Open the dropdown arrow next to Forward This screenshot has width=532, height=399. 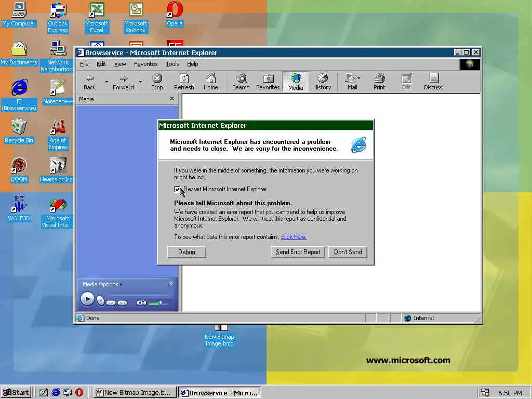click(x=140, y=82)
